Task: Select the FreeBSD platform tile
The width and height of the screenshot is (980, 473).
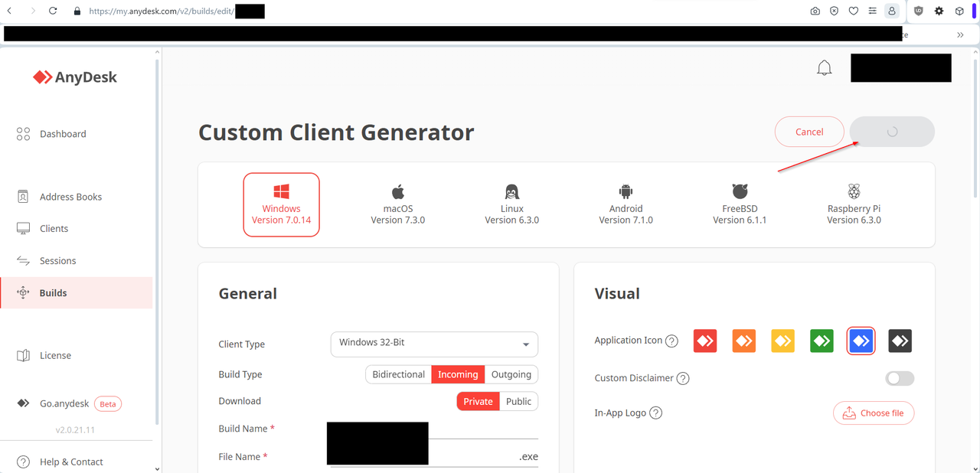Action: pos(740,204)
